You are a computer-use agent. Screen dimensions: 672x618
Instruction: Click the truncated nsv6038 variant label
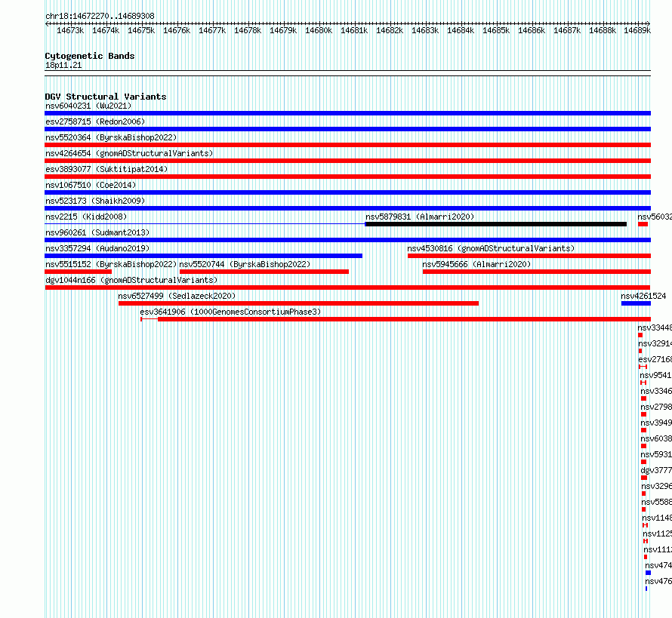(x=656, y=438)
